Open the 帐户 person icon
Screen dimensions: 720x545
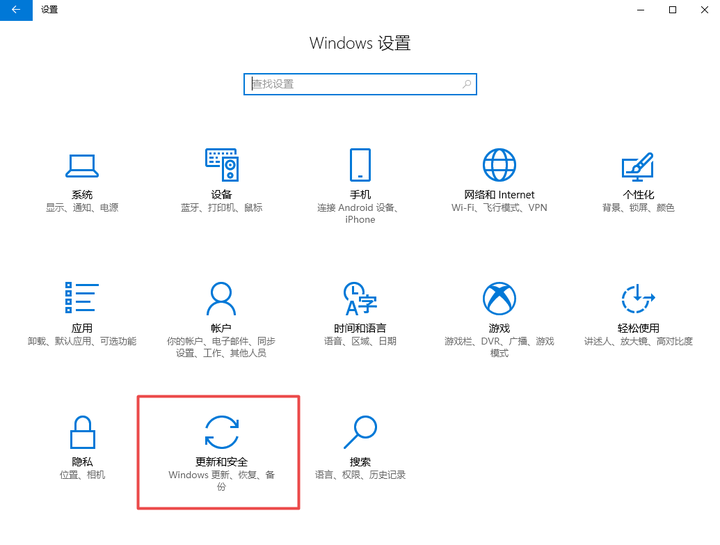[221, 298]
